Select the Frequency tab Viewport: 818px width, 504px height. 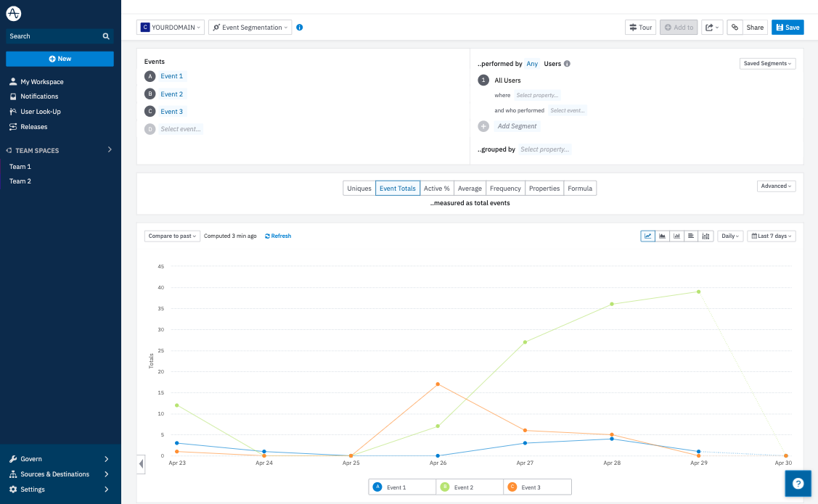tap(505, 188)
